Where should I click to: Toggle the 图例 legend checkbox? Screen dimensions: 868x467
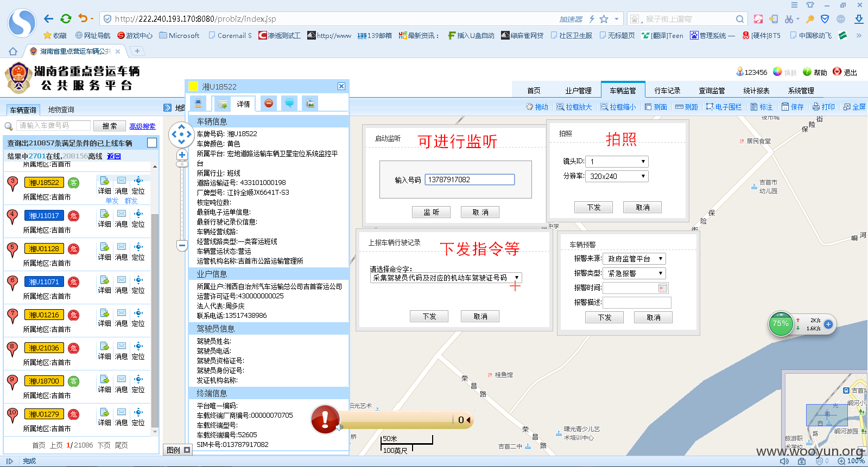187,450
